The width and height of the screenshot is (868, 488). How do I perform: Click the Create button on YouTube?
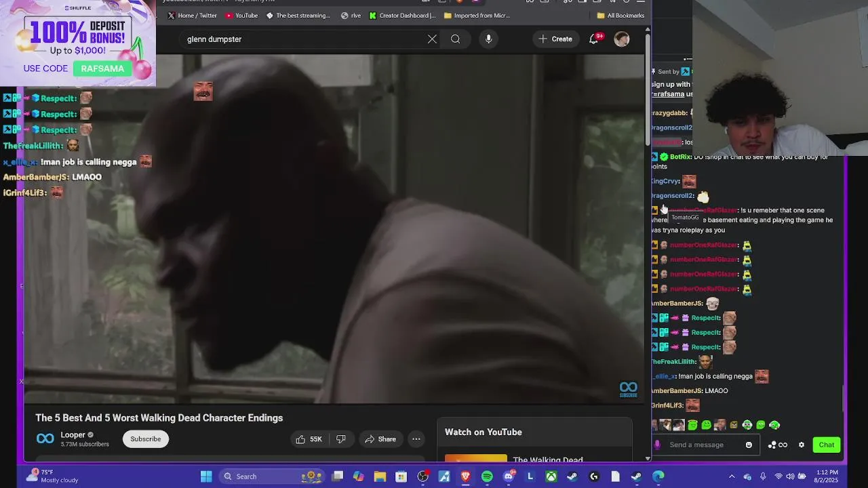[x=555, y=39]
